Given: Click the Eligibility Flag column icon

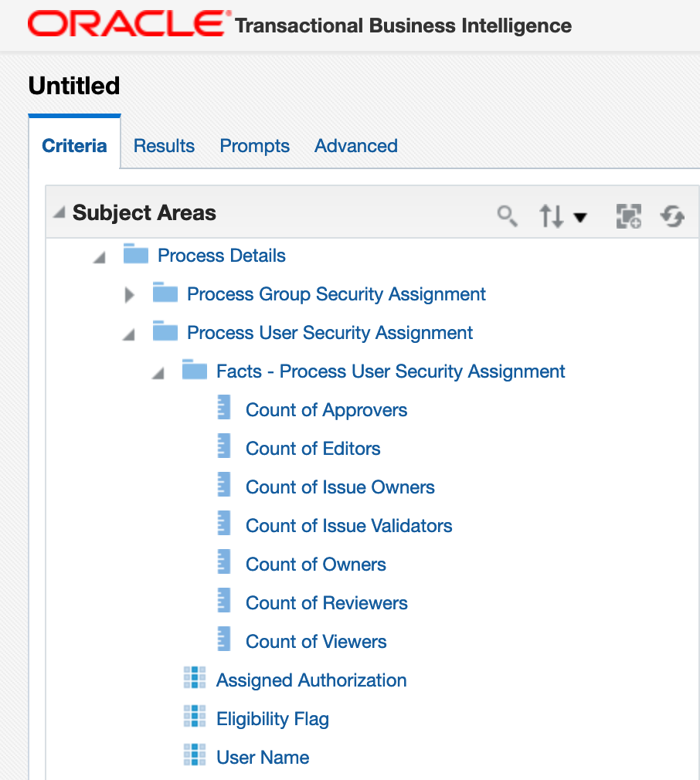Looking at the screenshot, I should (x=195, y=717).
